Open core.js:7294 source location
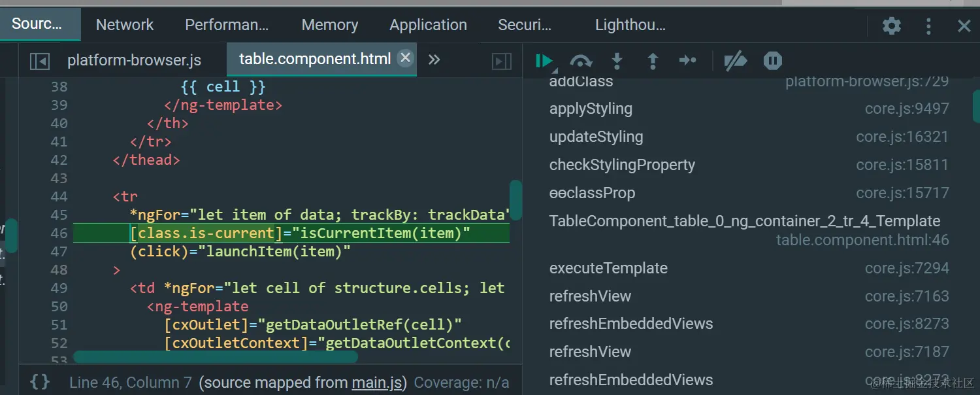The width and height of the screenshot is (980, 395). click(907, 268)
